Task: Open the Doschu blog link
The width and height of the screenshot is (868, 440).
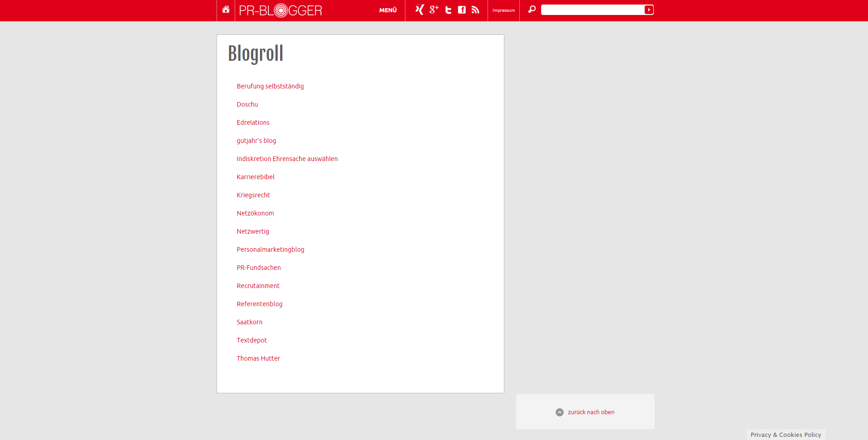Action: [x=247, y=104]
